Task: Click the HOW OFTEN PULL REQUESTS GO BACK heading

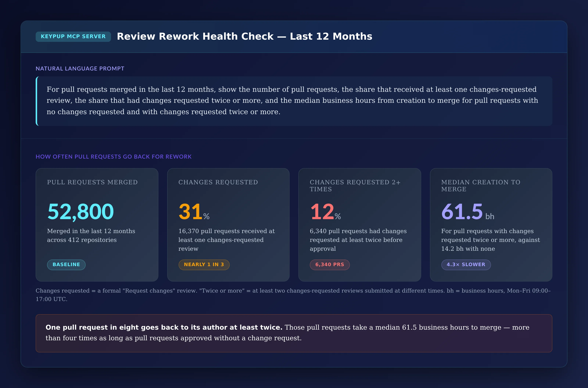Action: (113, 157)
